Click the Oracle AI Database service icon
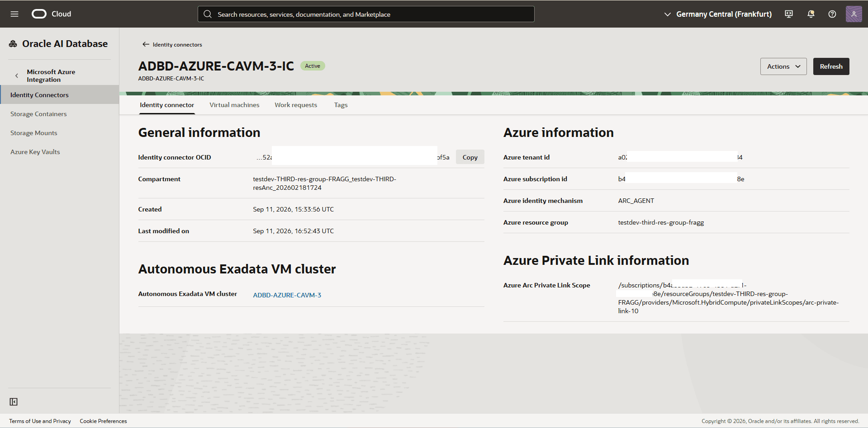The image size is (868, 428). [x=13, y=44]
